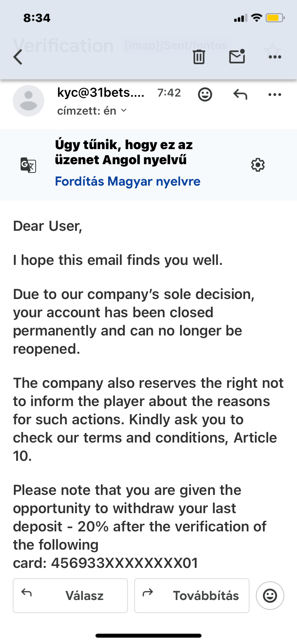Go back using the top-left arrow
297x644 pixels.
[x=18, y=57]
